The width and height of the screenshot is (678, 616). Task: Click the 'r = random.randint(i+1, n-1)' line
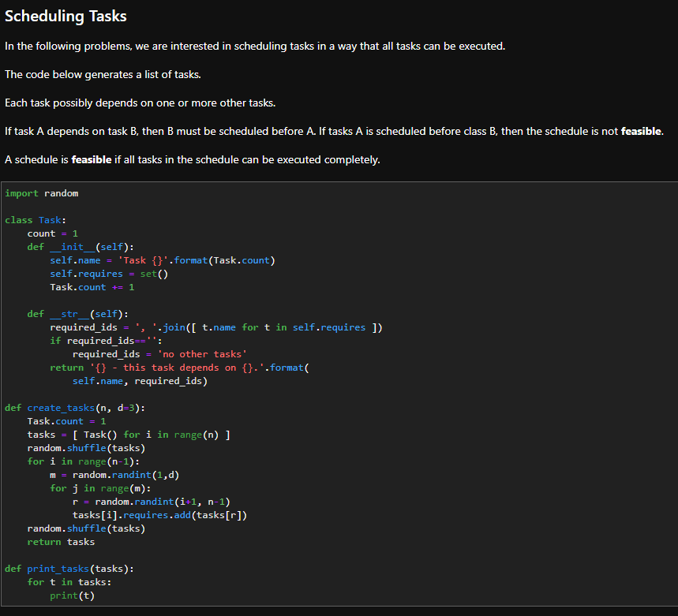[x=152, y=502]
